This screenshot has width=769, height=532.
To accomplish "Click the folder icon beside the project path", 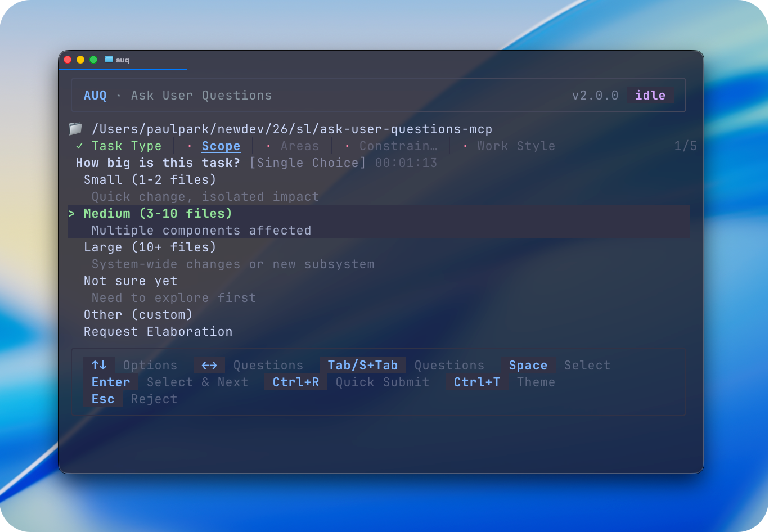I will [75, 129].
